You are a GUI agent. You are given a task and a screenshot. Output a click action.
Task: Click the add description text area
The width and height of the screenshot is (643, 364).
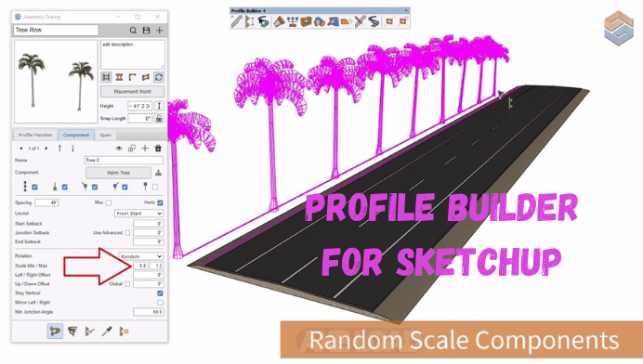[x=133, y=54]
